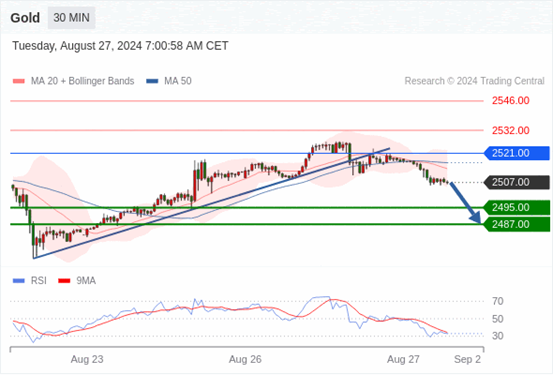Click the green 2495.00 support price tag
This screenshot has height=375, width=553.
pos(517,207)
